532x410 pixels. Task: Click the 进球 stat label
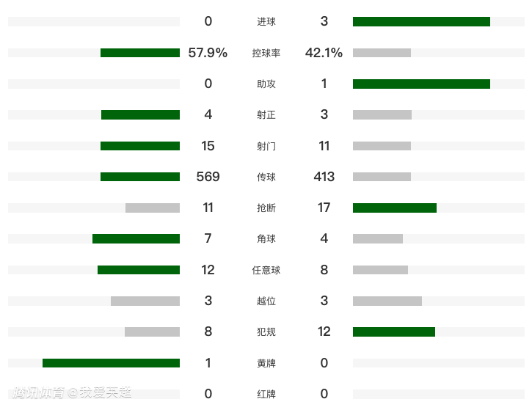click(x=266, y=22)
